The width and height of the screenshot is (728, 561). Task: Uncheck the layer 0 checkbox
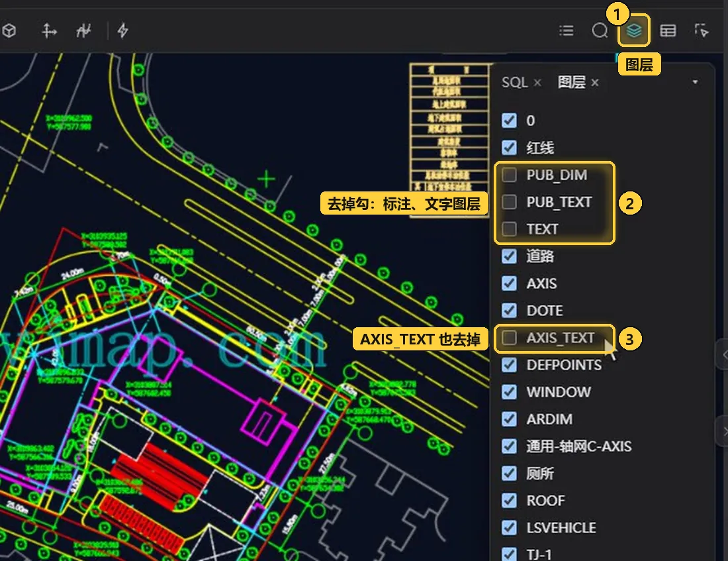[x=510, y=121]
